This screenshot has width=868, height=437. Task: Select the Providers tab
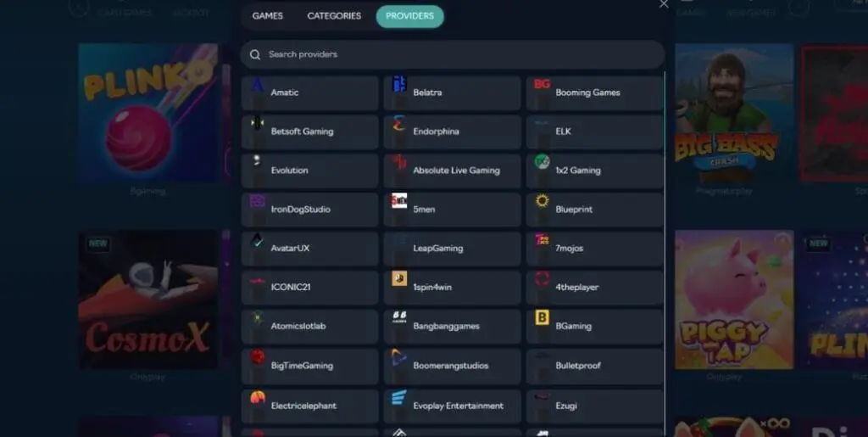409,16
